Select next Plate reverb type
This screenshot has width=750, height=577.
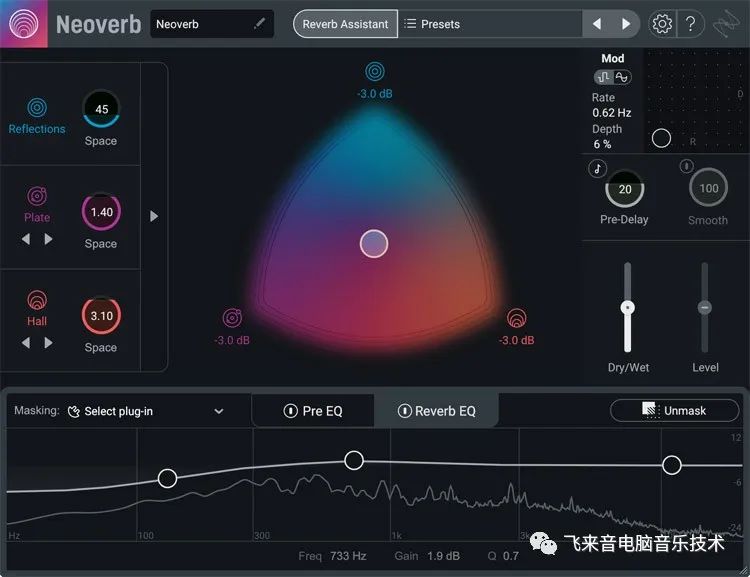click(x=48, y=239)
